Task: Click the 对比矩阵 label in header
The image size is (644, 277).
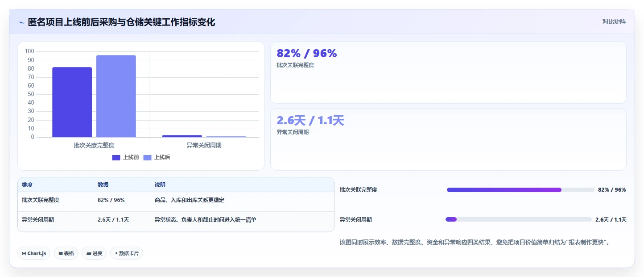Action: coord(614,21)
